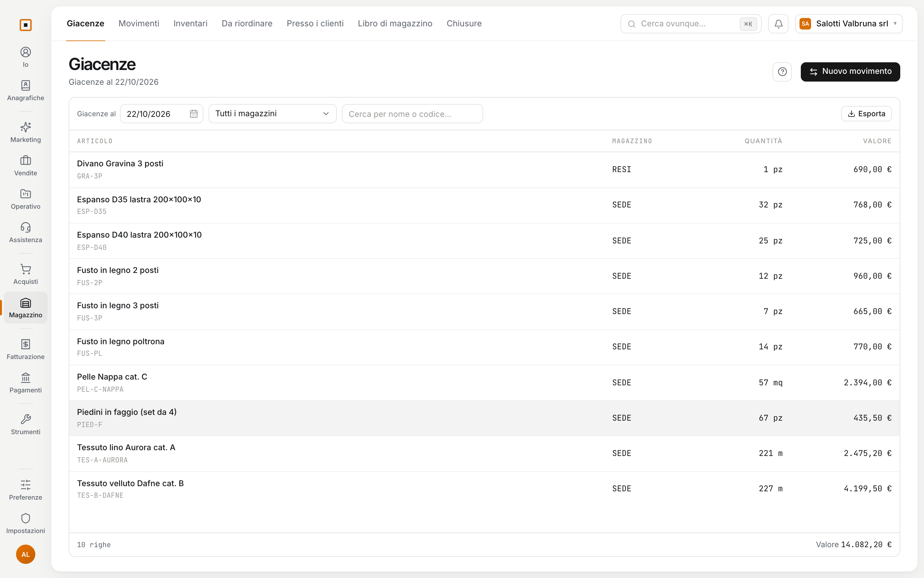Open the Salotti Valbruna srl company switcher
The height and width of the screenshot is (578, 924).
(x=848, y=24)
